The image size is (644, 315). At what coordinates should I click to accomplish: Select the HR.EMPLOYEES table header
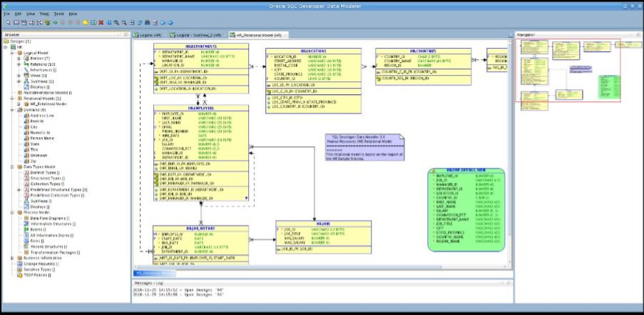click(201, 108)
